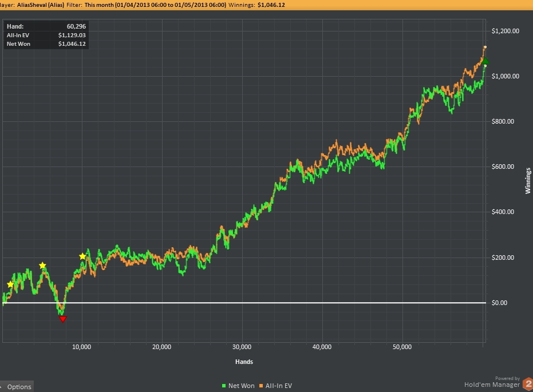Screen dimensions: 533x392
Task: Click the Hold'em Manager 2 logo badge
Action: [527, 385]
